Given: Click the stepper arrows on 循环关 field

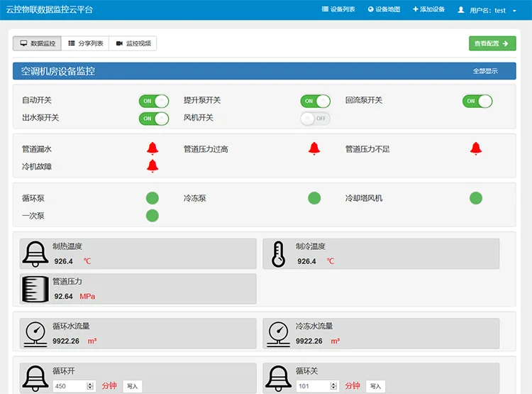Looking at the screenshot, I should (333, 386).
